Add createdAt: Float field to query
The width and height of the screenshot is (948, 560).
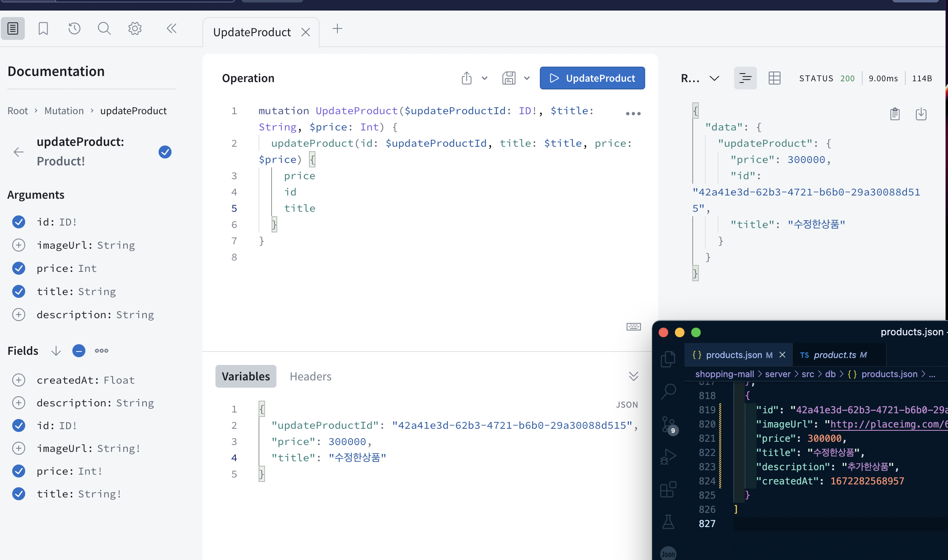pos(19,380)
